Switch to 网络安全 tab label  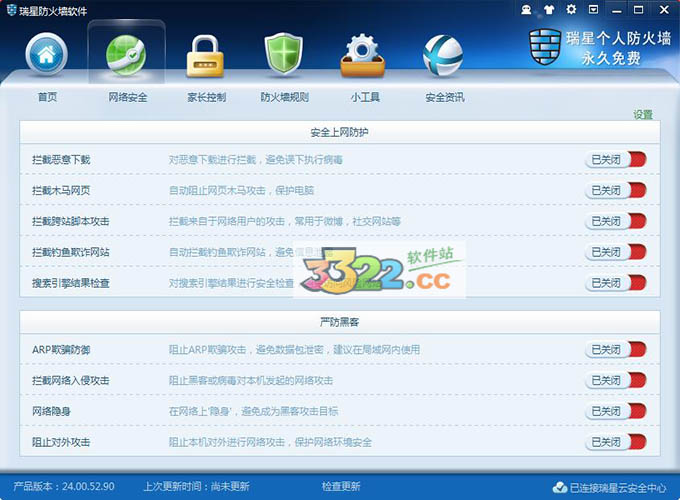click(128, 97)
